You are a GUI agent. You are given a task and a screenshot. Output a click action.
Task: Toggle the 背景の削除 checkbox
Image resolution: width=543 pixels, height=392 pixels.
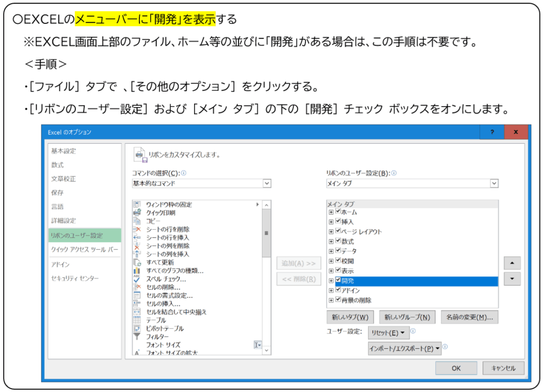pyautogui.click(x=338, y=300)
